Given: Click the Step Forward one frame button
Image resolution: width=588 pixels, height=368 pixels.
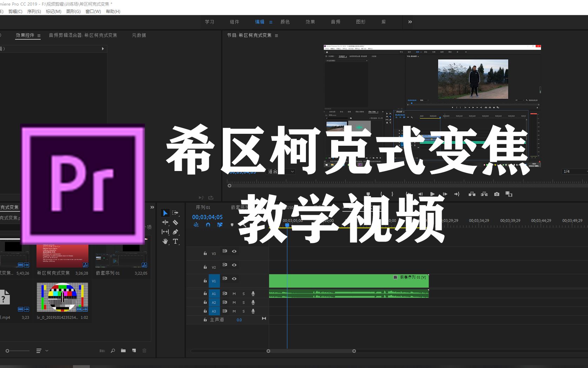Looking at the screenshot, I should [445, 194].
